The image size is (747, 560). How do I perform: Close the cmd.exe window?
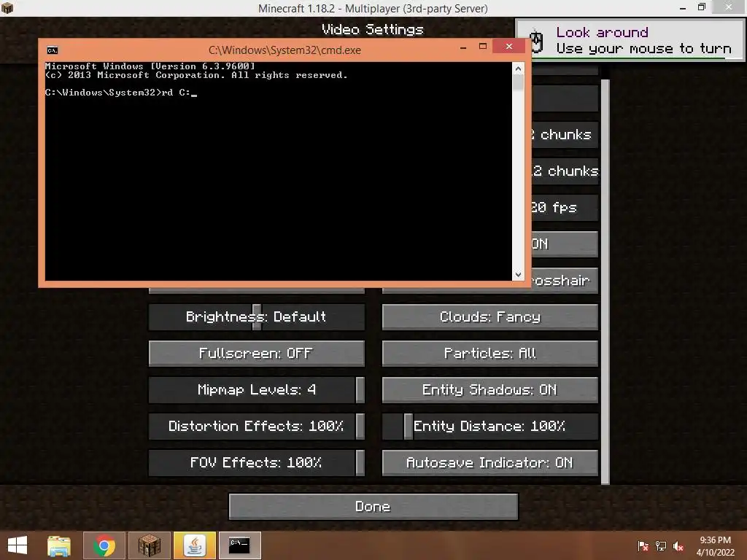[x=508, y=46]
